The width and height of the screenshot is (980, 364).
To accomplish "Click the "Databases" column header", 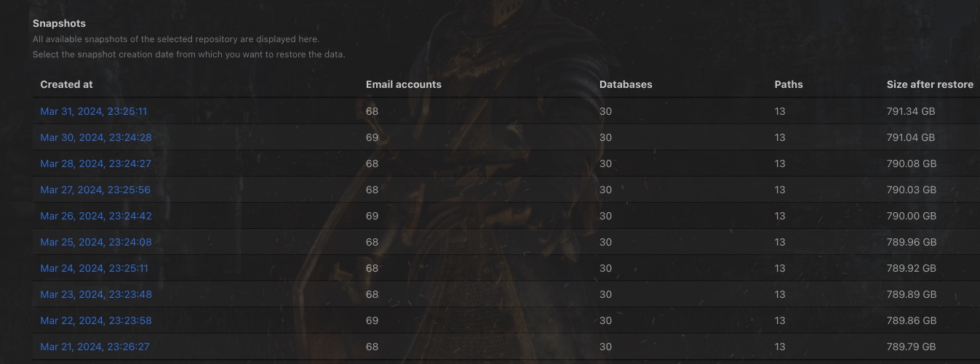I will tap(625, 84).
